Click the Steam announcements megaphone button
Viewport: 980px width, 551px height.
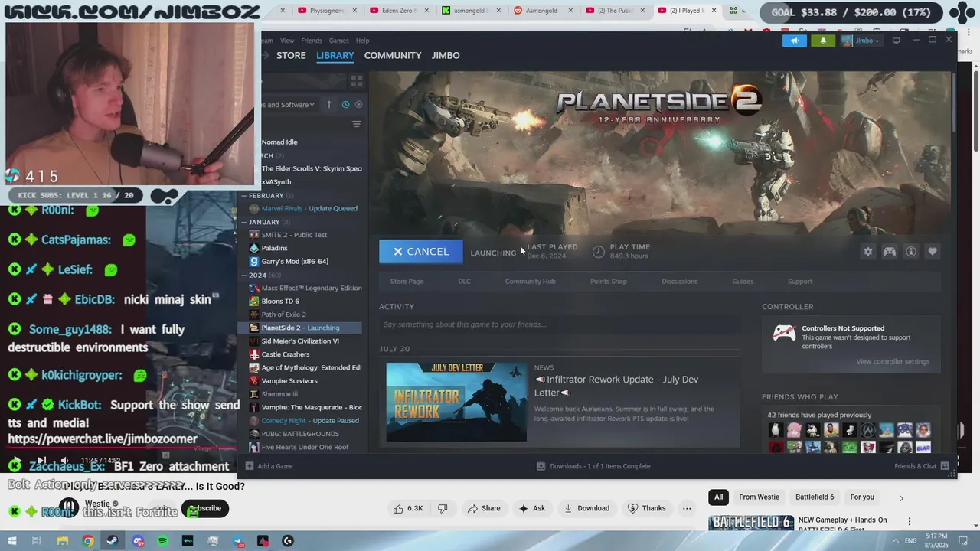click(795, 41)
